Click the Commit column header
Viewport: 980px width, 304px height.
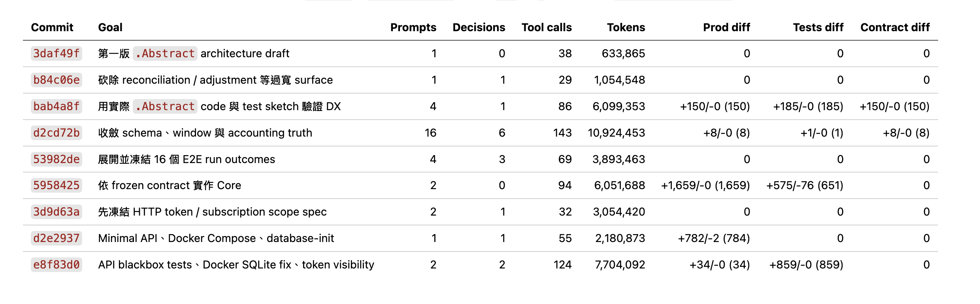(52, 27)
